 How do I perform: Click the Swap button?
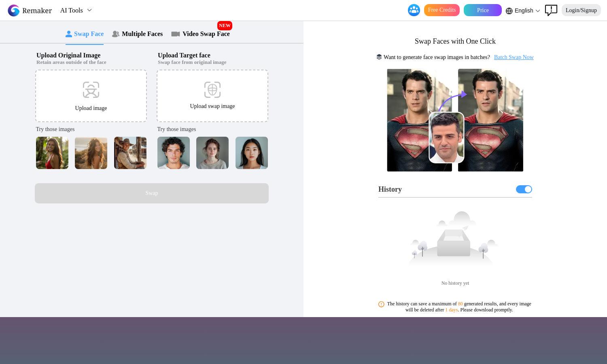click(x=152, y=193)
